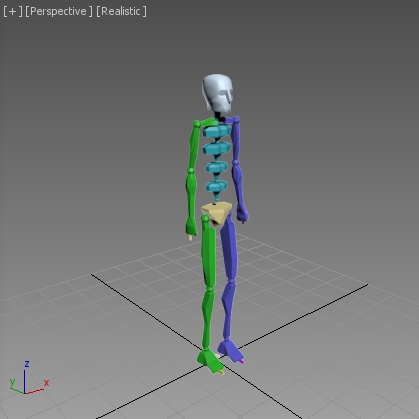Select the bottom teal spine segment

(x=217, y=187)
